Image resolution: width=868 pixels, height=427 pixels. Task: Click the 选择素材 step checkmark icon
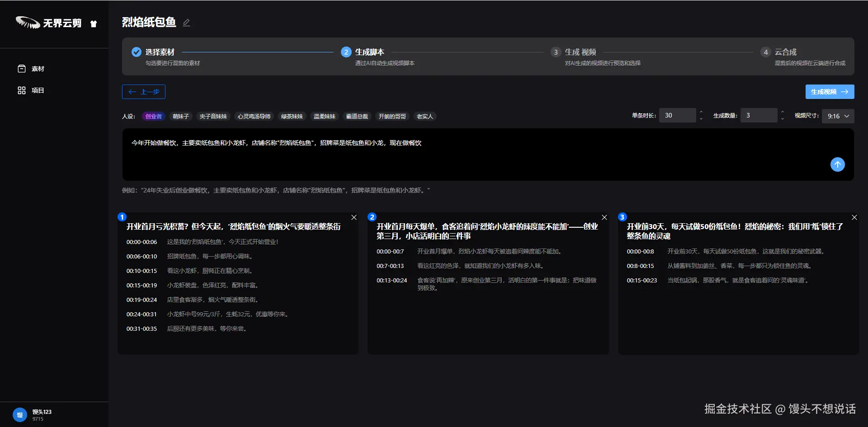[x=137, y=52]
